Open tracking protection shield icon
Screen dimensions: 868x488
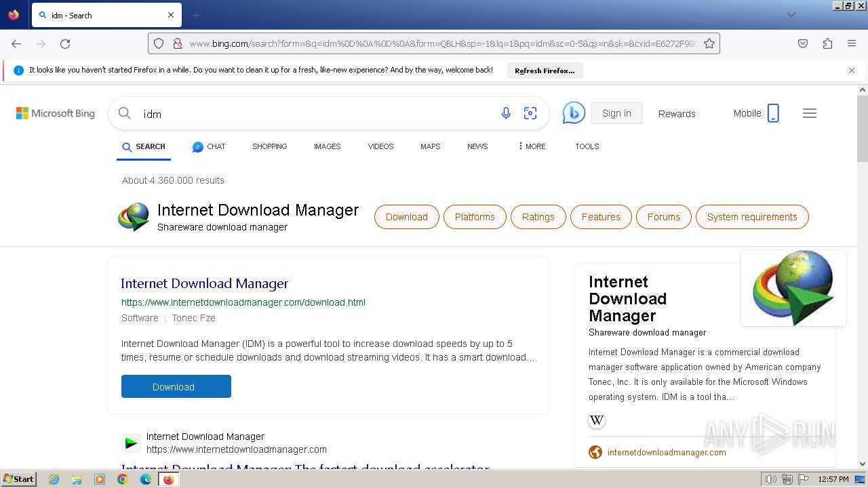(159, 43)
